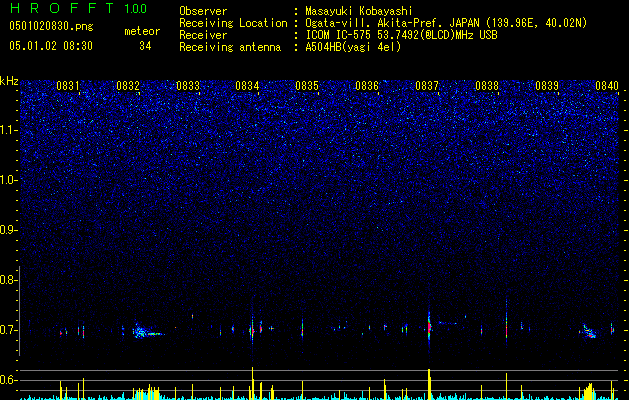Screen dimensions: 629x400
Task: Click the 1.0 frequency axis label
Action: click(x=8, y=180)
